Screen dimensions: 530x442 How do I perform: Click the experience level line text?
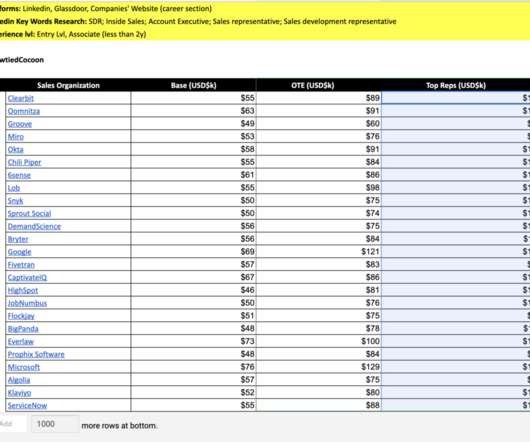(73, 34)
